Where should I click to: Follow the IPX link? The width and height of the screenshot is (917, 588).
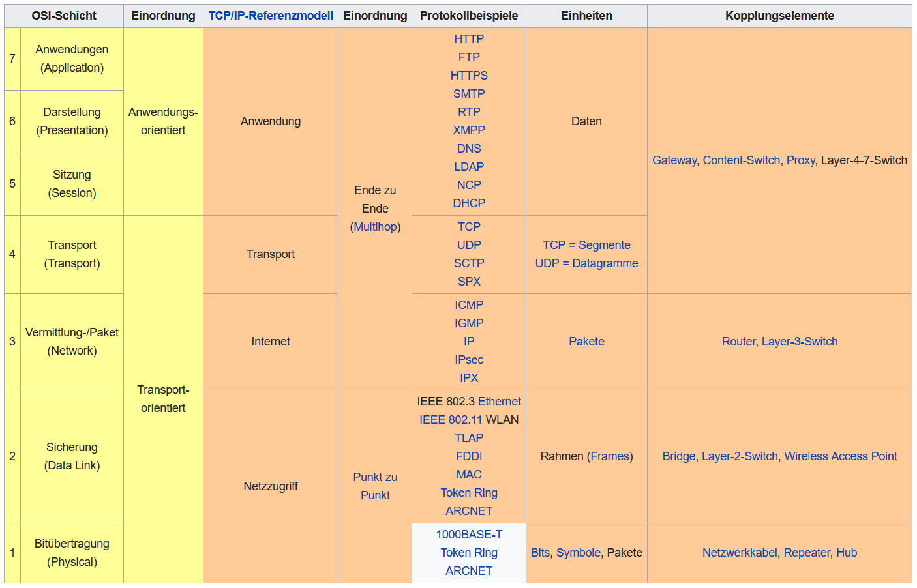point(469,378)
